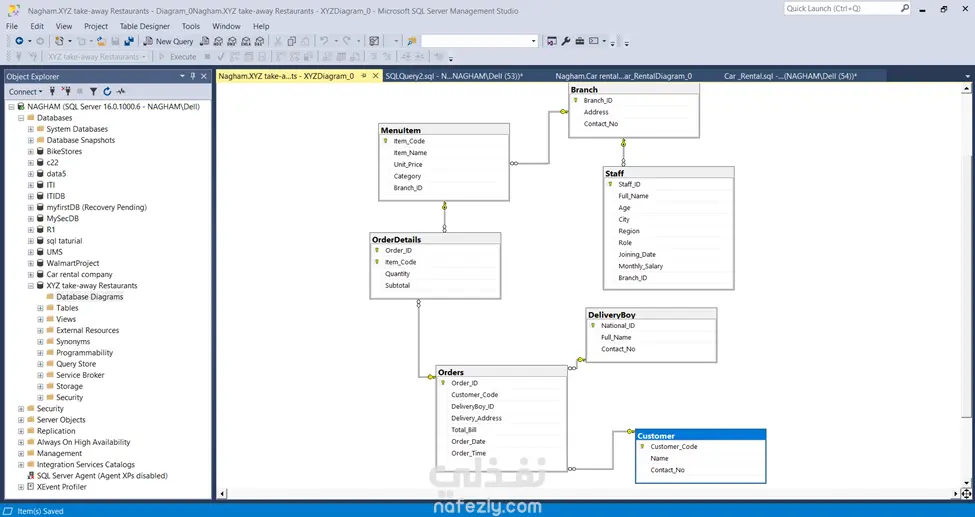Screen dimensions: 975x517
Task: Click the Copy icon in the toolbar
Action: [x=292, y=41]
